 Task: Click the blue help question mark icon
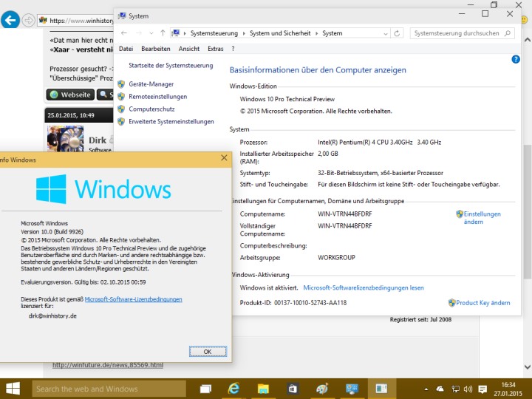[516, 59]
